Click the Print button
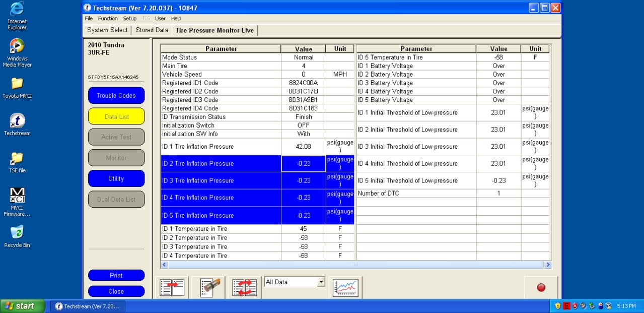This screenshot has width=644, height=313. click(x=116, y=275)
